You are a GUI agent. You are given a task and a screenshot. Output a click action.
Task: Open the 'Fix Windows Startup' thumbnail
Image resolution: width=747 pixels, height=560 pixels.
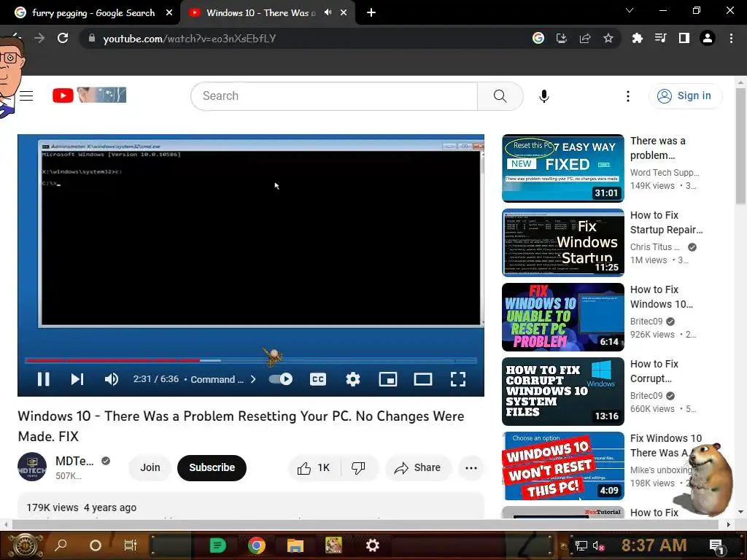(x=562, y=242)
